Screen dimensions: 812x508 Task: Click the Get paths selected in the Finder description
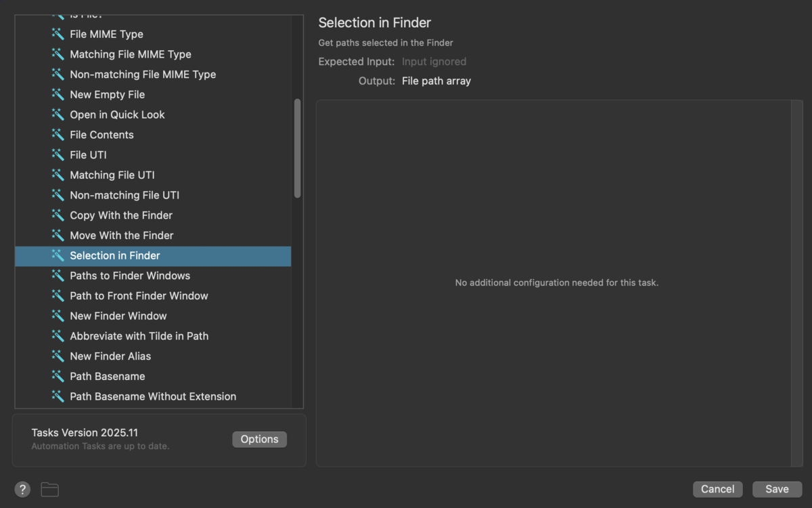coord(386,43)
